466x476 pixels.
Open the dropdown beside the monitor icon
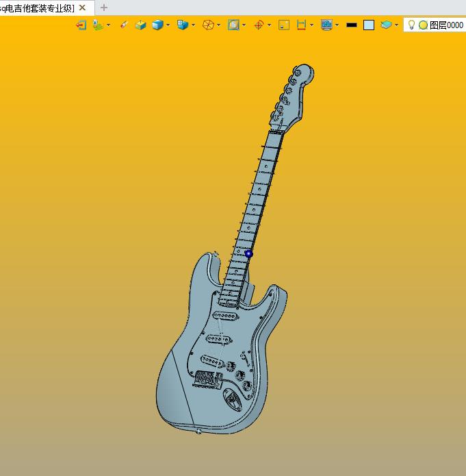click(x=337, y=25)
